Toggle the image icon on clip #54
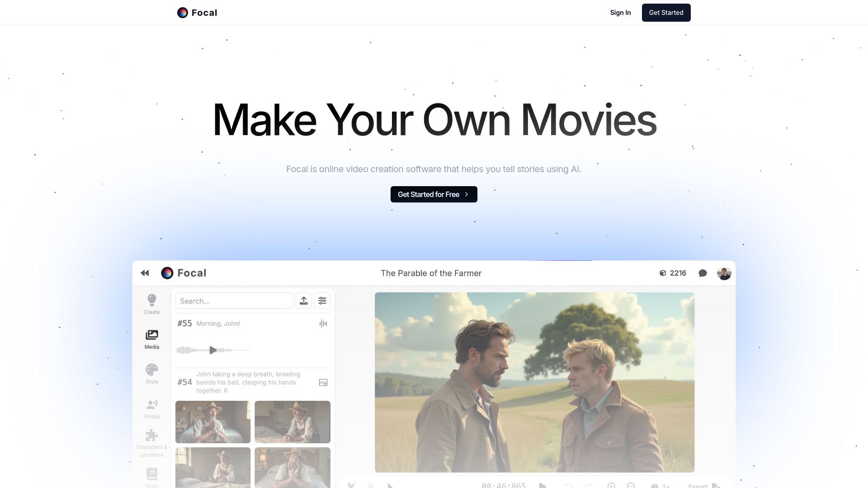 (x=323, y=382)
